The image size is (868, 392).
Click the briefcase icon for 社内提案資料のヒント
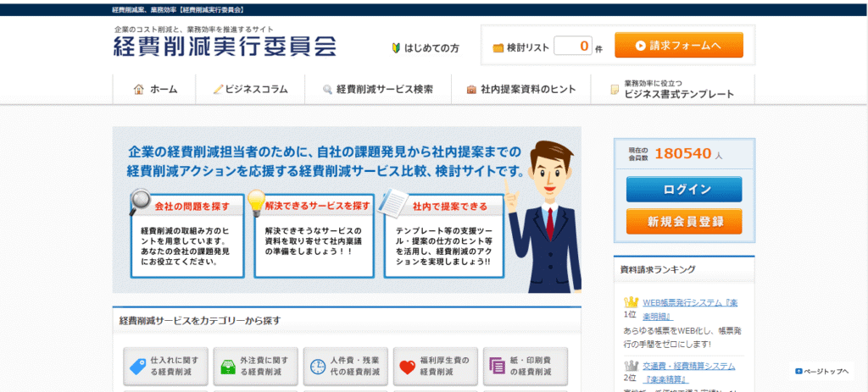coord(471,89)
